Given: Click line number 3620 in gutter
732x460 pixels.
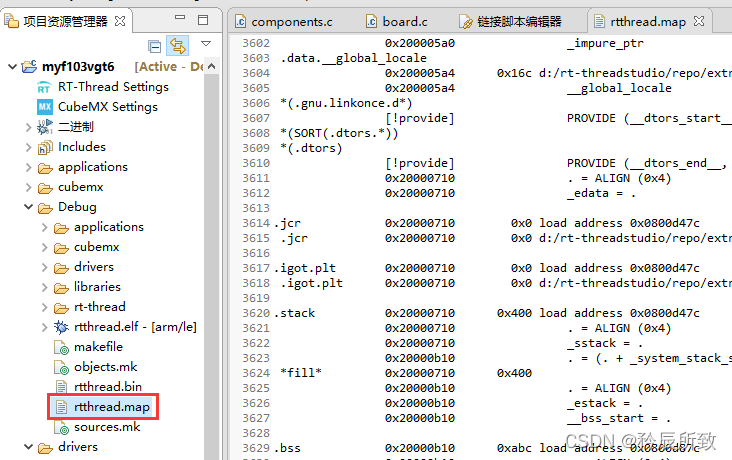Looking at the screenshot, I should coord(256,313).
